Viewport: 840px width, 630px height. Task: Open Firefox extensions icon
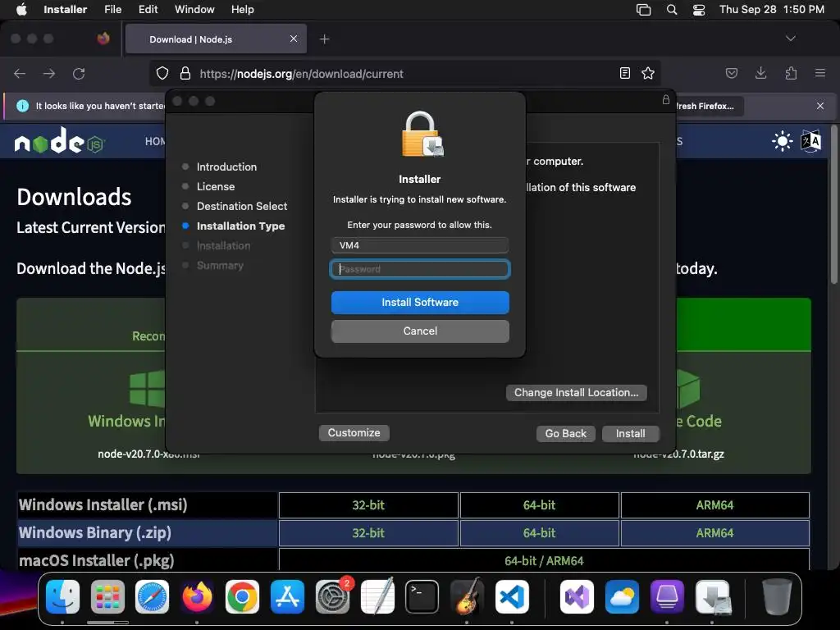(x=791, y=73)
